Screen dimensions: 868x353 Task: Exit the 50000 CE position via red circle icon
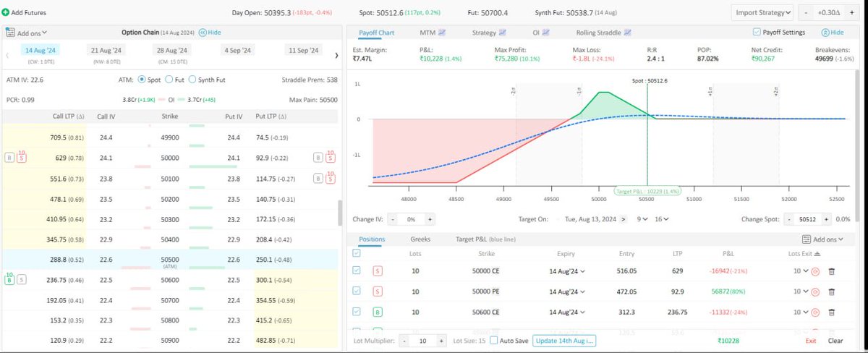pos(815,271)
